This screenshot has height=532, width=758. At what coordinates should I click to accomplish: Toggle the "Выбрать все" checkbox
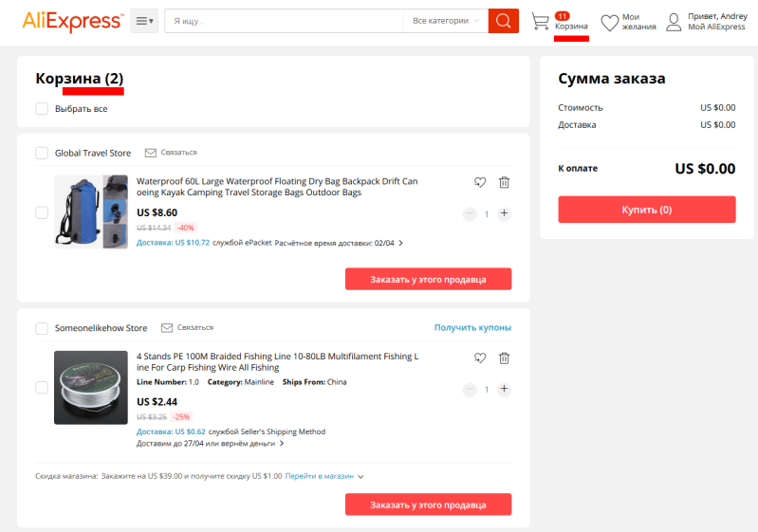42,109
